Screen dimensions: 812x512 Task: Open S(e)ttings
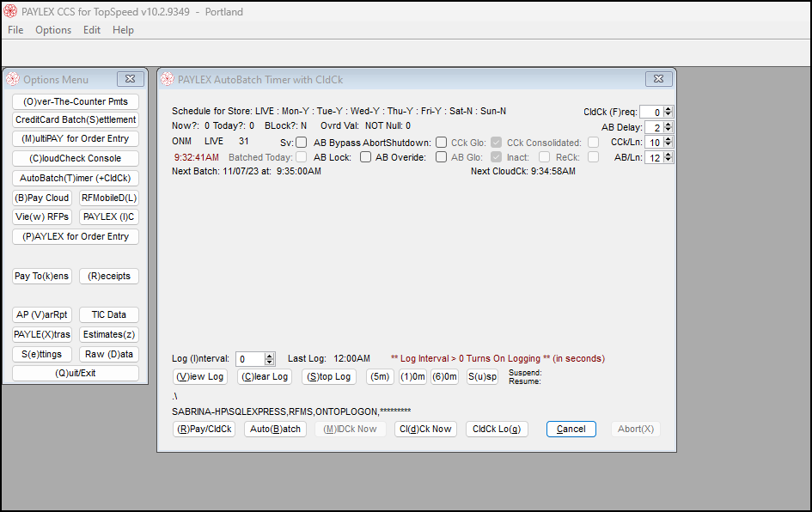pyautogui.click(x=42, y=354)
